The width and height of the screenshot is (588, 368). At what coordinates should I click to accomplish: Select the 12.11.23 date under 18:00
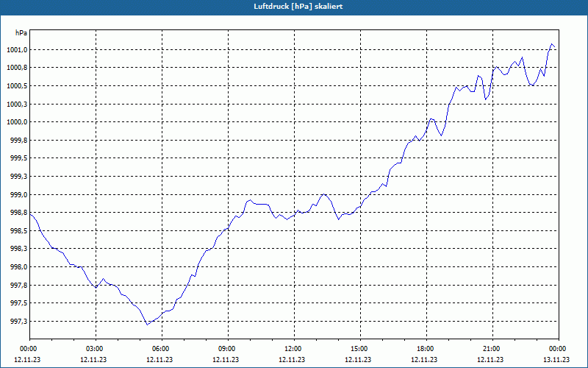tap(424, 360)
